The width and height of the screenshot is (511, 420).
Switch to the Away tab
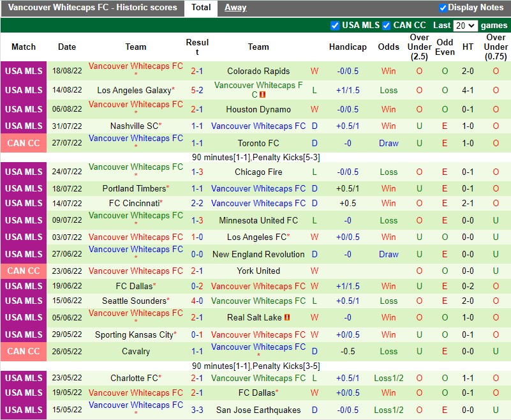pos(235,7)
